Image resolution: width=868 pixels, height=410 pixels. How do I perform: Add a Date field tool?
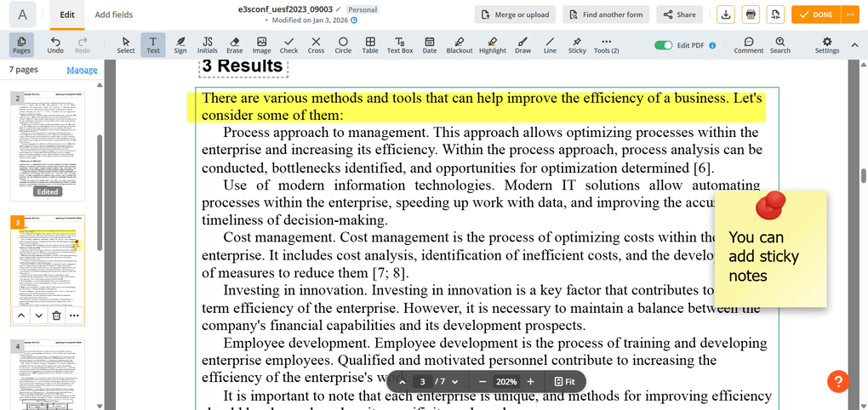pyautogui.click(x=430, y=45)
